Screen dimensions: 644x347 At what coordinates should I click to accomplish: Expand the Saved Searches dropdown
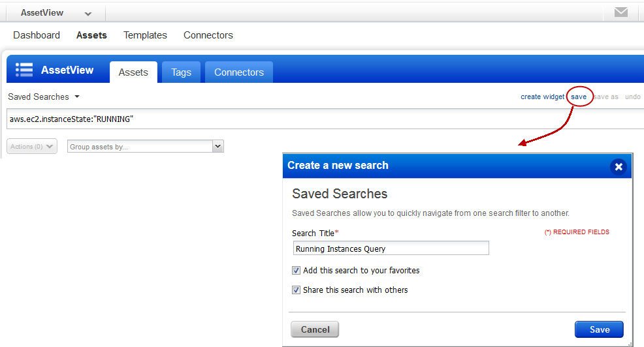pos(44,97)
